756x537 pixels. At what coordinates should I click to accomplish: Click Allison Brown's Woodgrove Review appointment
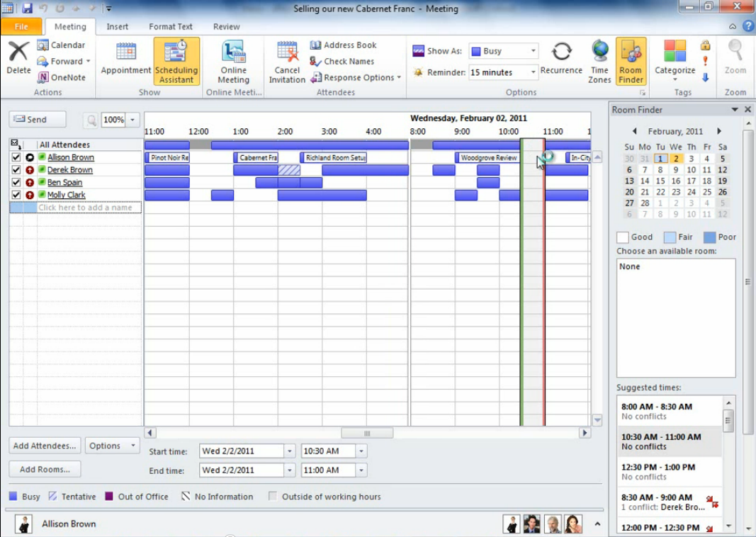(487, 157)
